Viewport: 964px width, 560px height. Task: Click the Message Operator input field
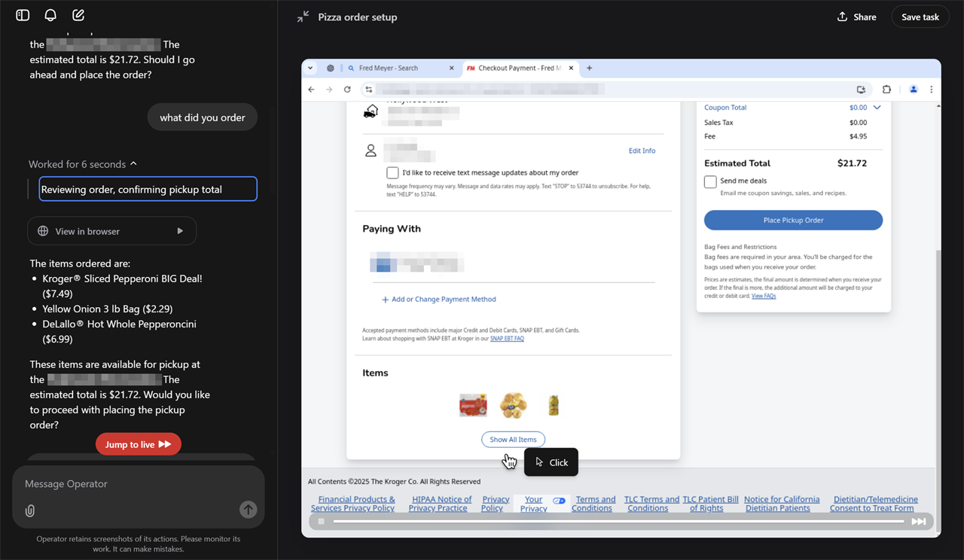(x=139, y=484)
